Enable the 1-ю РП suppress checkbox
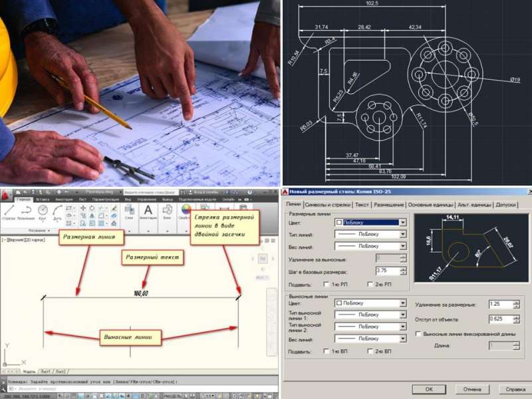532x399 pixels. pos(326,285)
